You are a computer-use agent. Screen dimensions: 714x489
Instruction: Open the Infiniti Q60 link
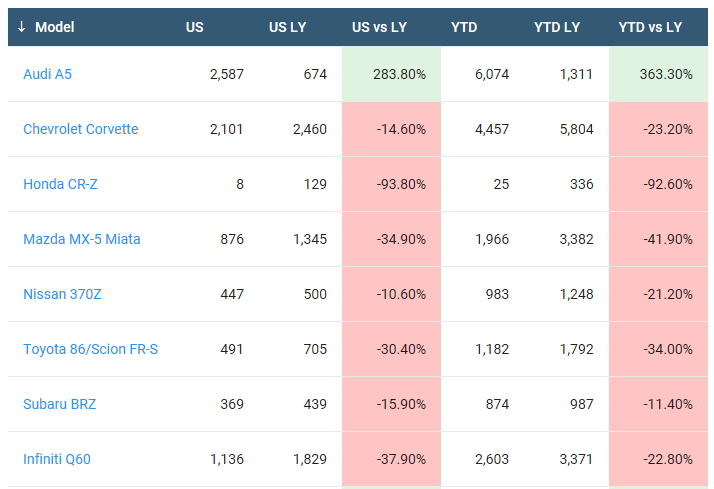point(57,459)
